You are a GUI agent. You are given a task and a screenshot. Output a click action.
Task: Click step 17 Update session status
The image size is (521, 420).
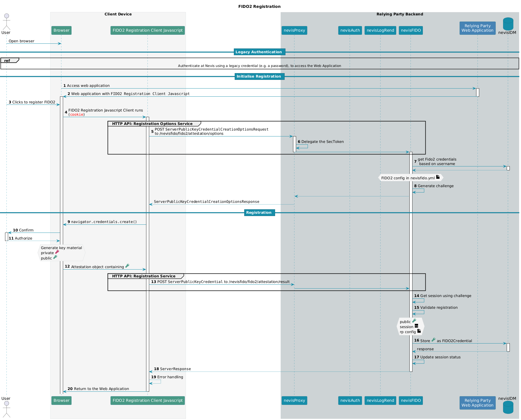pos(437,357)
